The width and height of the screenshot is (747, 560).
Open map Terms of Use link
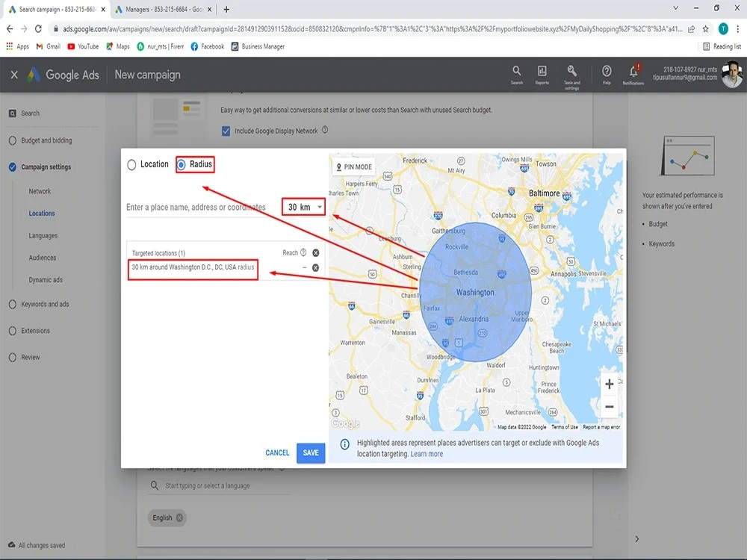(x=564, y=427)
